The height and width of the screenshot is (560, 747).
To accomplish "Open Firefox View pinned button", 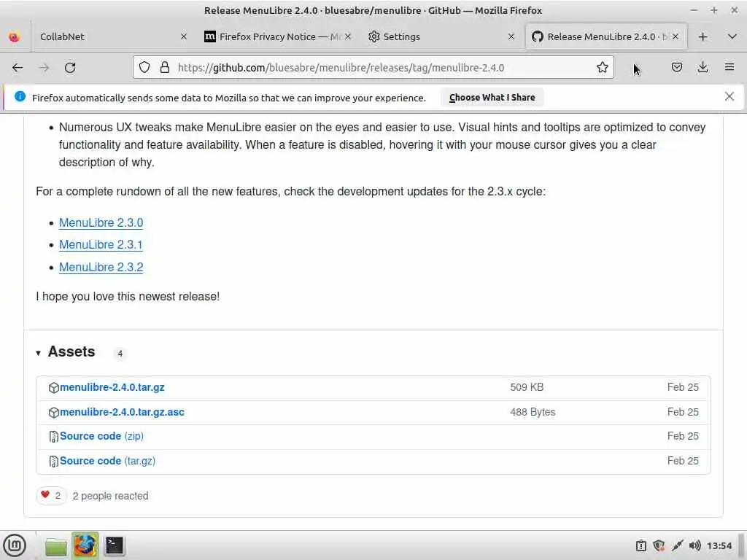I will (15, 36).
